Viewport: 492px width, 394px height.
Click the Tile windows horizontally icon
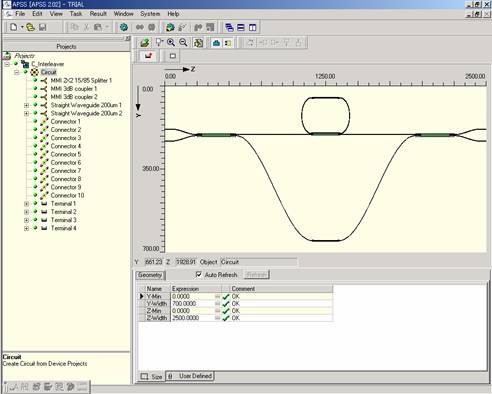(241, 27)
